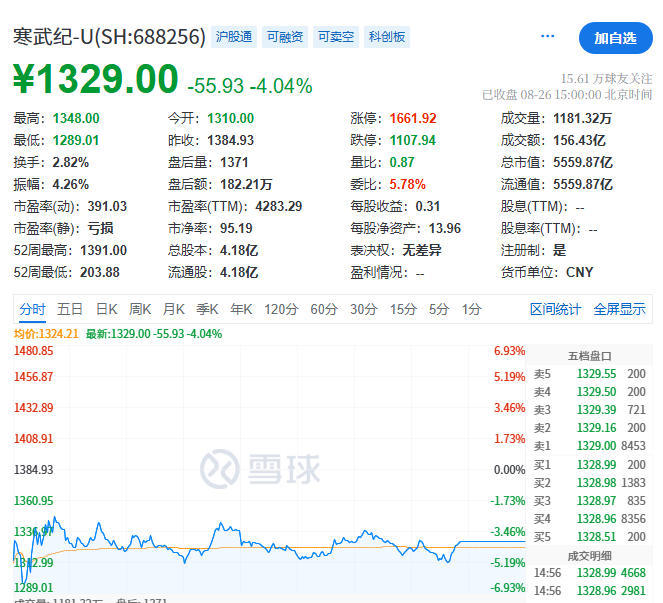Switch to the 60分 chart tab
663x603 pixels.
click(x=323, y=310)
